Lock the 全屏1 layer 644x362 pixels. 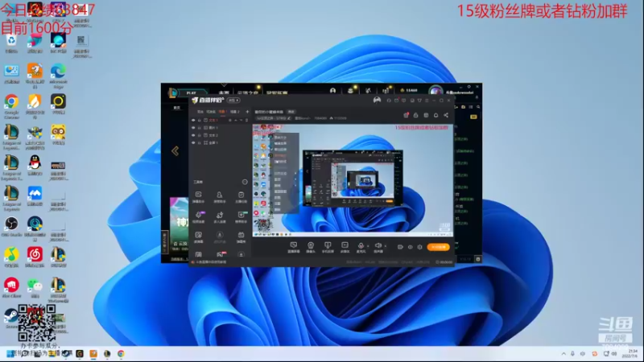(199, 142)
